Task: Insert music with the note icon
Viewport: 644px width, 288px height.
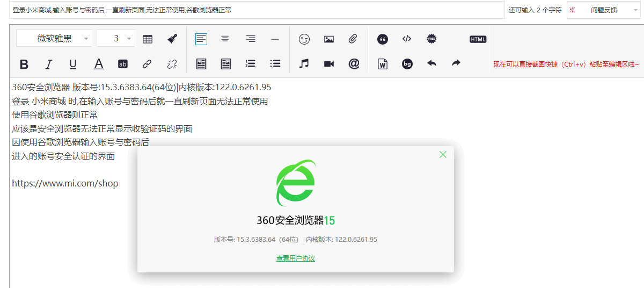Action: (304, 63)
